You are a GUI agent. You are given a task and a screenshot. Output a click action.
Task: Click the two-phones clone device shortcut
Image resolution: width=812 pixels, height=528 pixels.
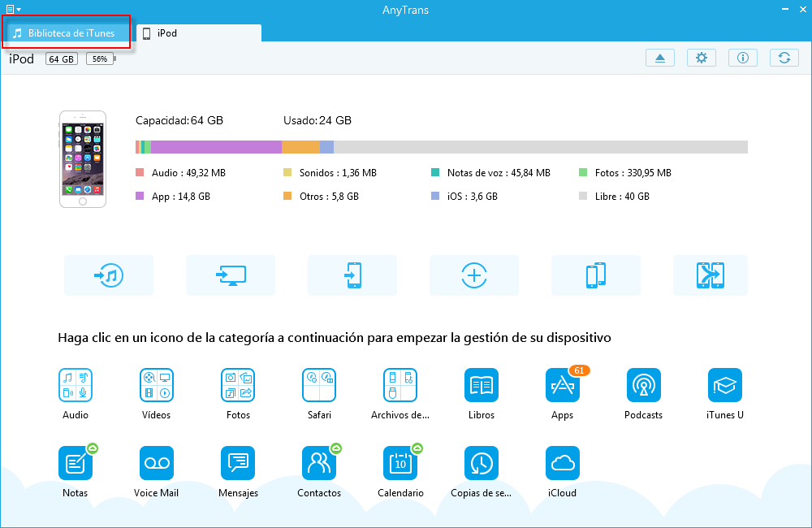tap(595, 275)
